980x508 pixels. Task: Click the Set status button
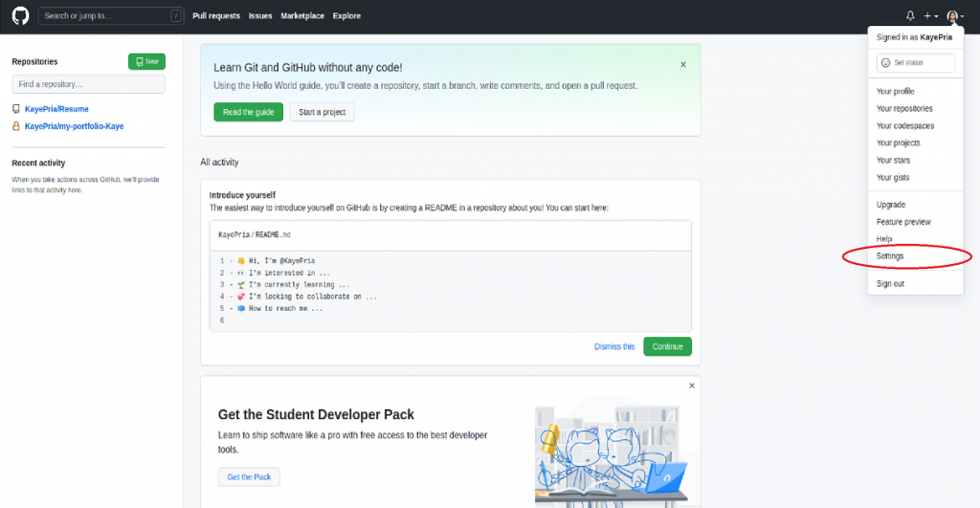(x=916, y=62)
